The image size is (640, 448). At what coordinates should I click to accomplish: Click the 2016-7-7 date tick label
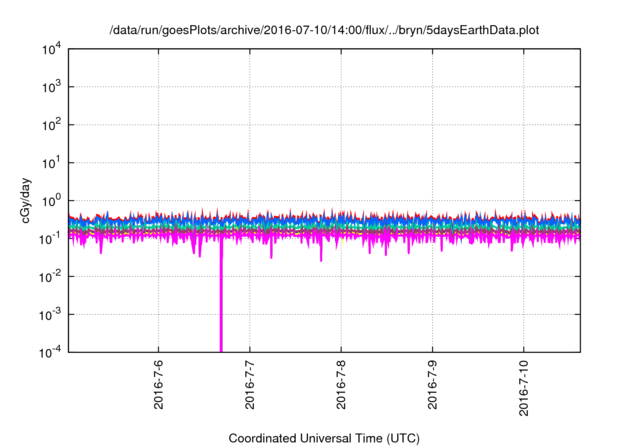pyautogui.click(x=250, y=384)
